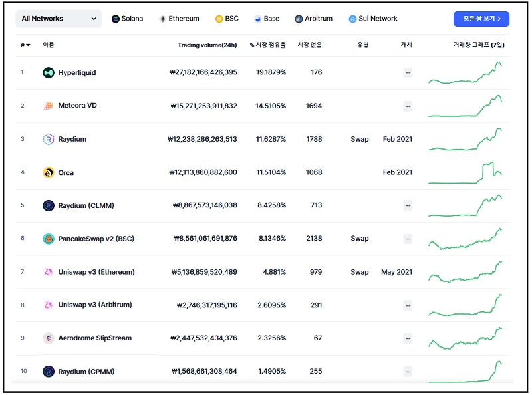Click the Uniswap v3 (Ethereum) logo icon
Screen dimensions: 532x395
tap(48, 272)
